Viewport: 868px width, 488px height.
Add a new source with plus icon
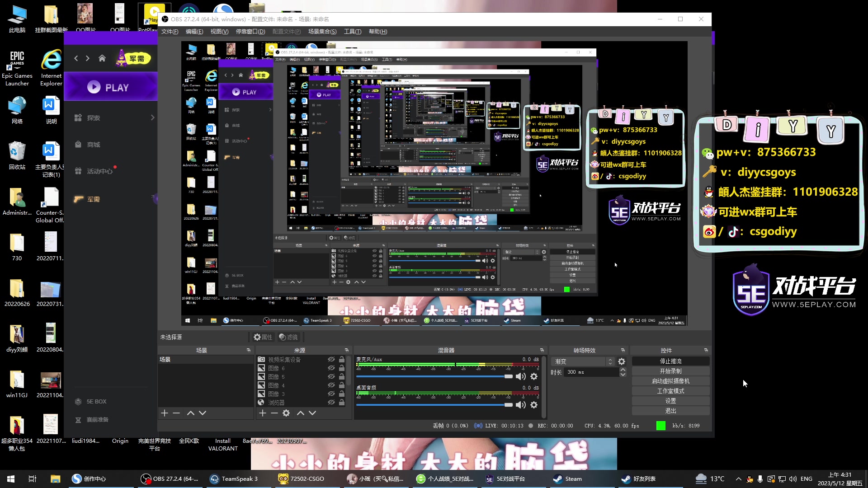coord(263,413)
